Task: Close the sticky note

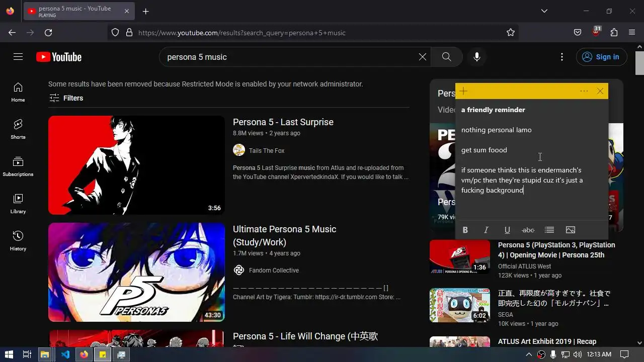Action: (x=600, y=91)
